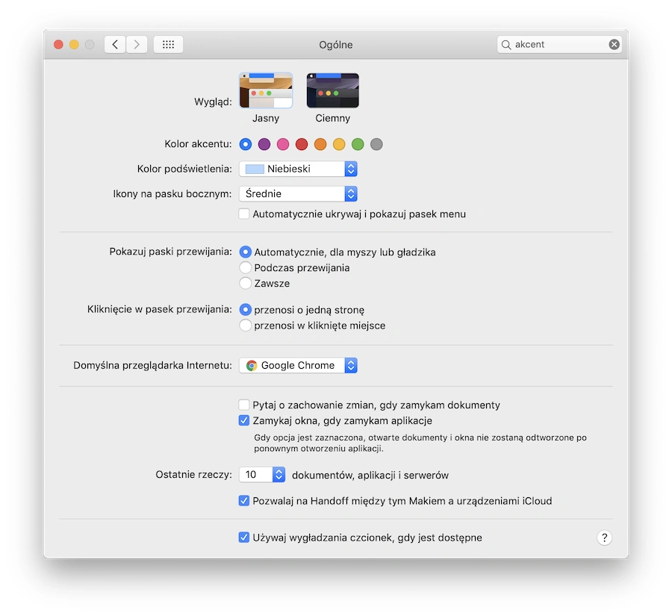Disable Handoff between this Mac and iCloud
Screen dimensions: 672x616
click(244, 501)
